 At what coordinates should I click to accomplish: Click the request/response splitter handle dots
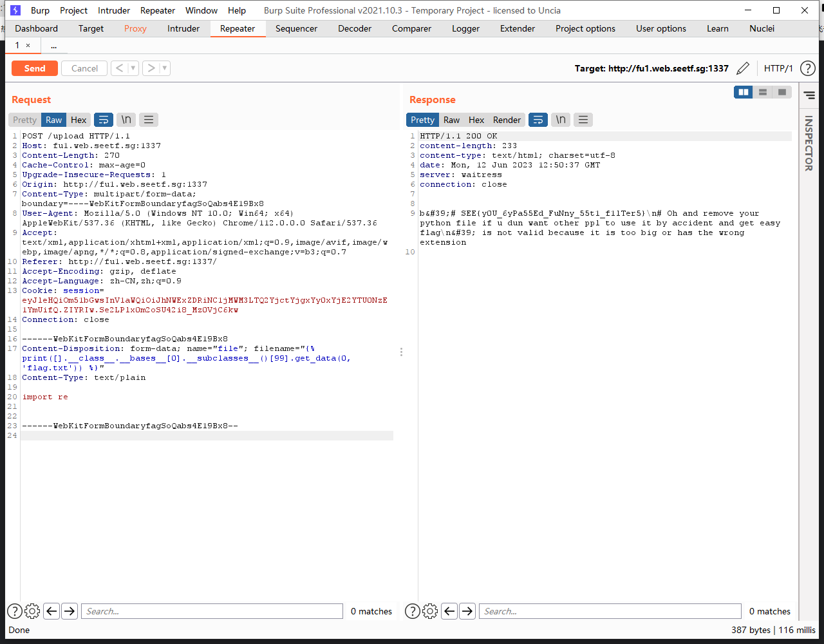click(401, 352)
